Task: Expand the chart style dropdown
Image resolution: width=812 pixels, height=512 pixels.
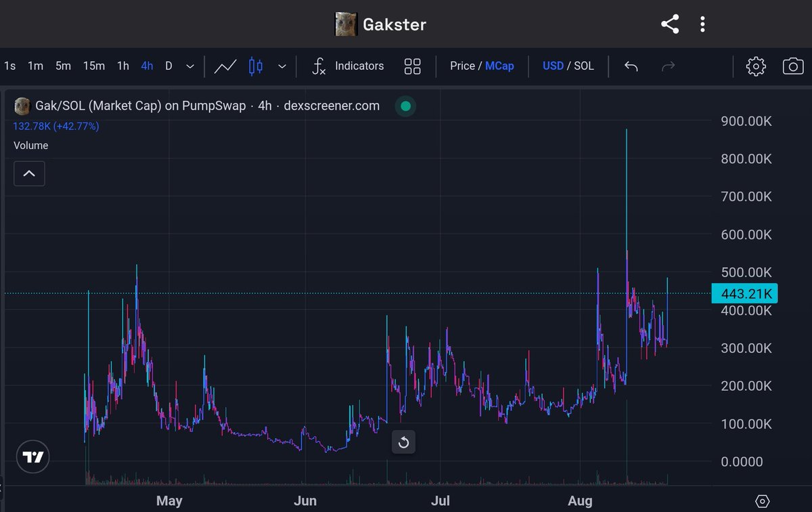Action: coord(282,66)
